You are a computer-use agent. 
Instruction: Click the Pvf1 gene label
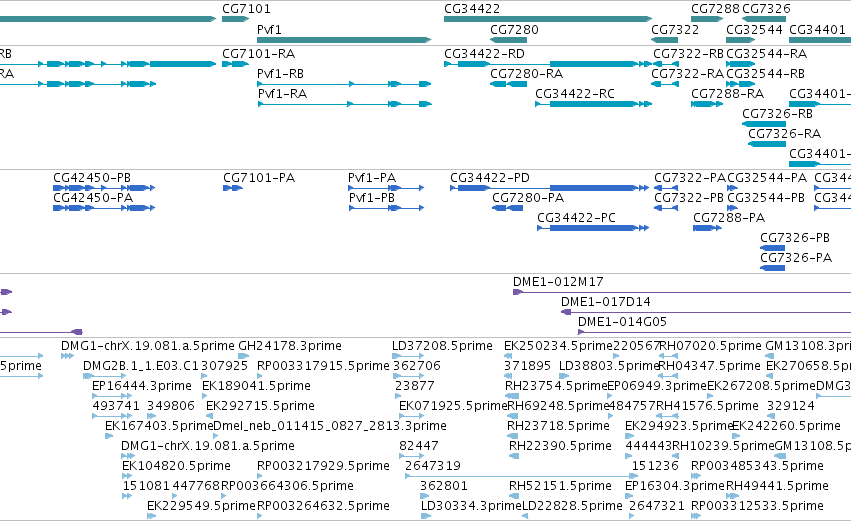(x=269, y=29)
